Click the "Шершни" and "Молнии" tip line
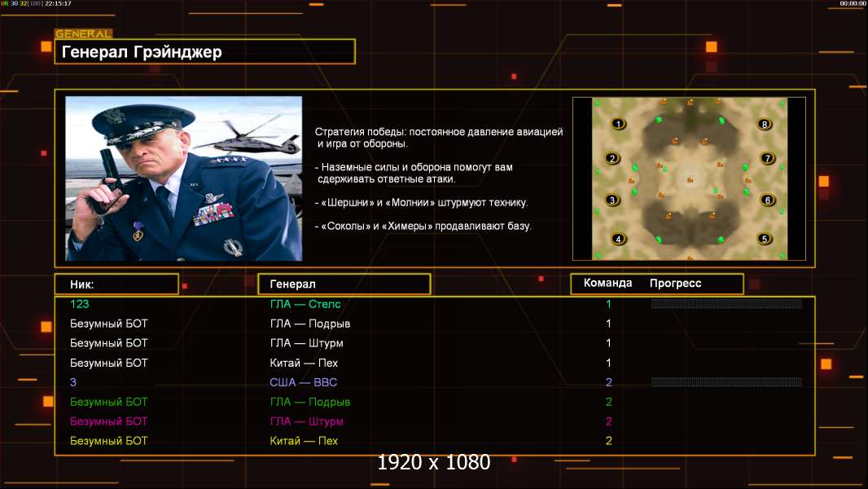 [422, 203]
